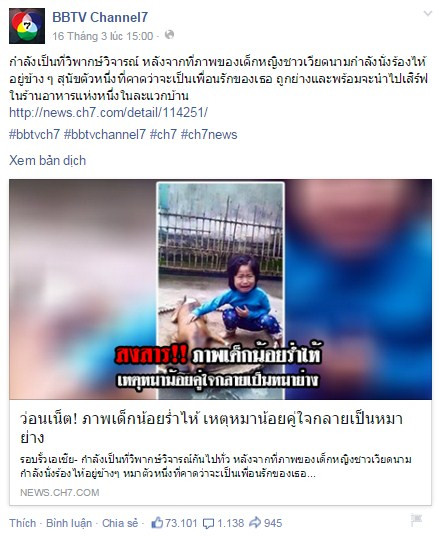Visit the NEWS.CH7.COM source label

(x=60, y=492)
